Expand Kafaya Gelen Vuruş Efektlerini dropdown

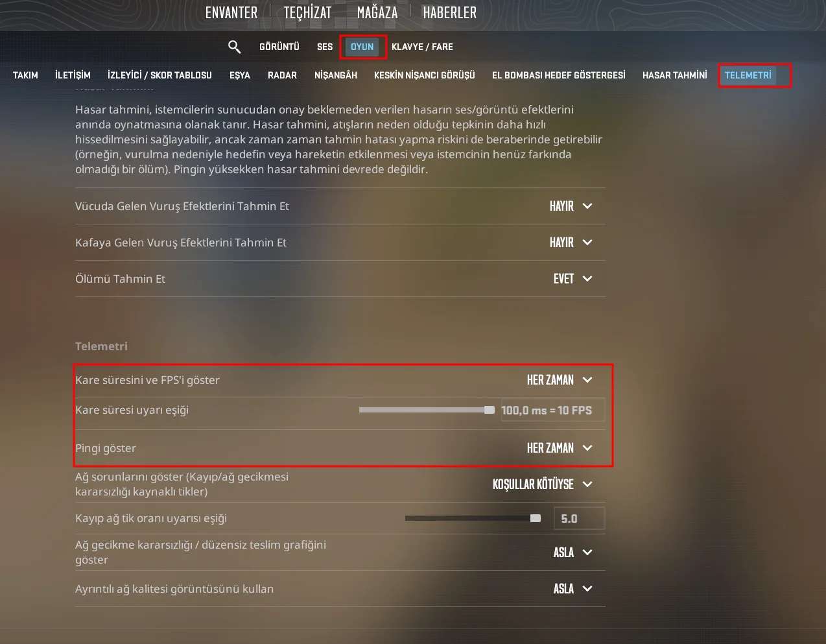click(571, 243)
